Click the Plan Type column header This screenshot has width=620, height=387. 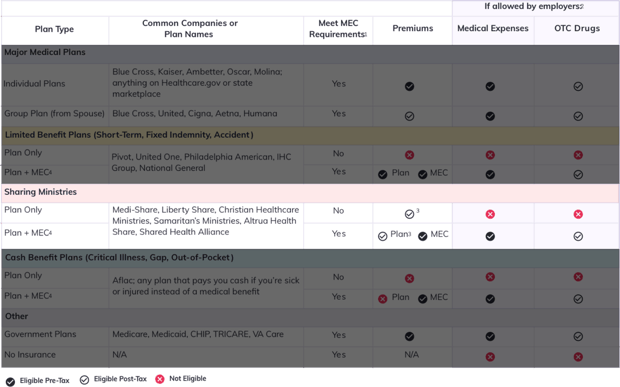pos(55,29)
